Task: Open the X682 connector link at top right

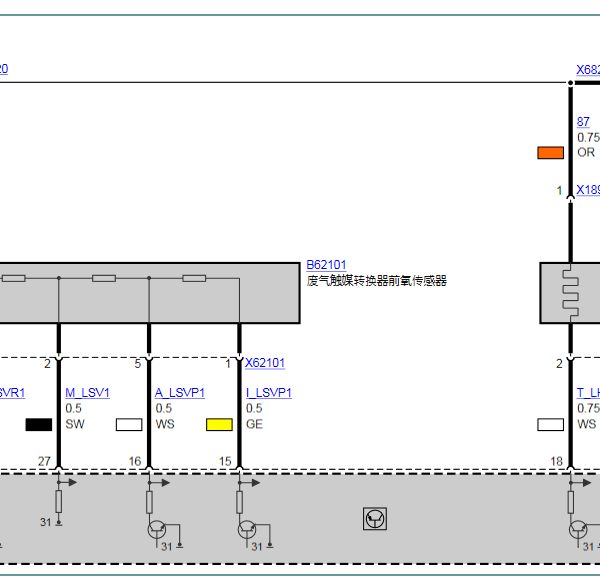Action: click(588, 70)
